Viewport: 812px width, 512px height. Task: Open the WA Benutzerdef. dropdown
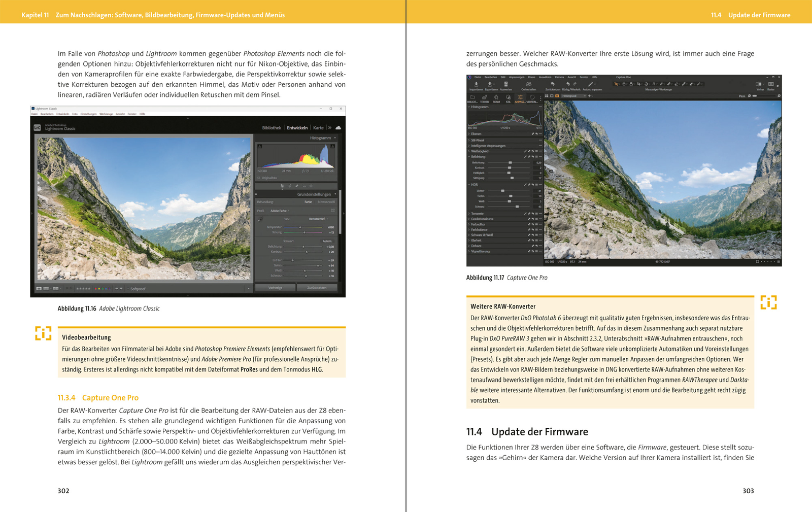(318, 219)
